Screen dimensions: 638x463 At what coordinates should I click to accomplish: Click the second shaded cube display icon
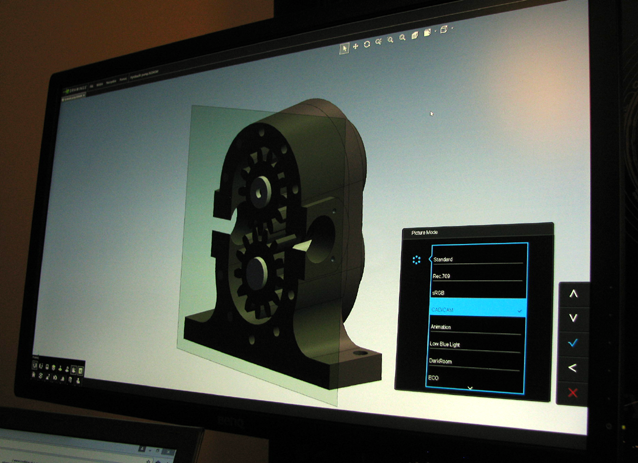427,33
